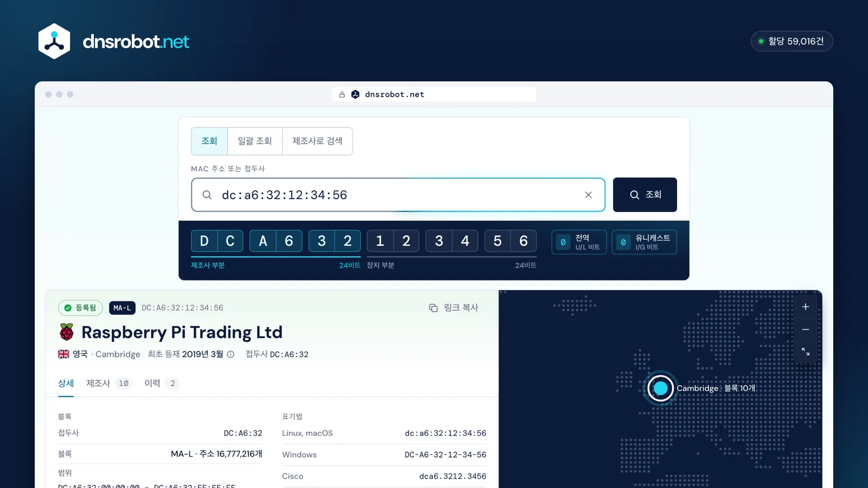Click the 접두사 row value DC:A6:32 in details
Viewport: 868px width, 488px height.
point(243,433)
